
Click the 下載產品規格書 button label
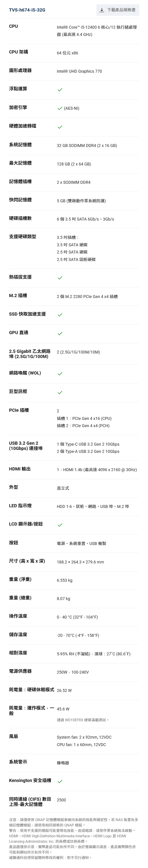pos(121,10)
